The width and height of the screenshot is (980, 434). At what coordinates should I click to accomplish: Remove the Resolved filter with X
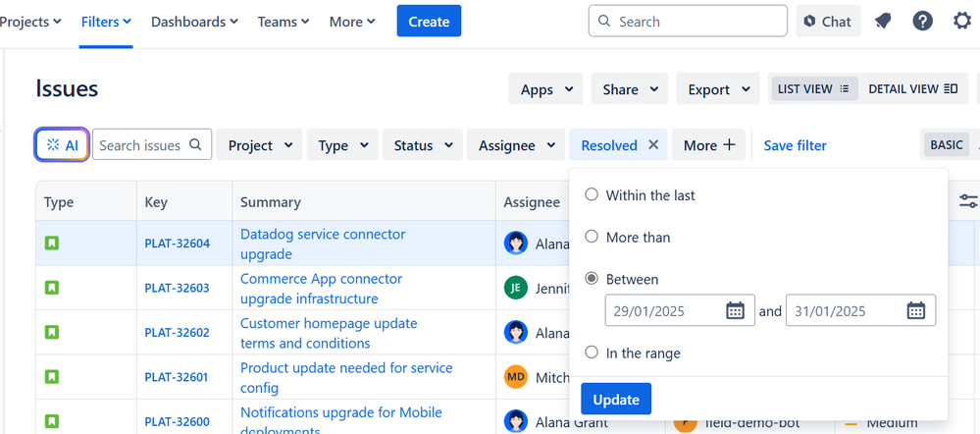coord(653,145)
